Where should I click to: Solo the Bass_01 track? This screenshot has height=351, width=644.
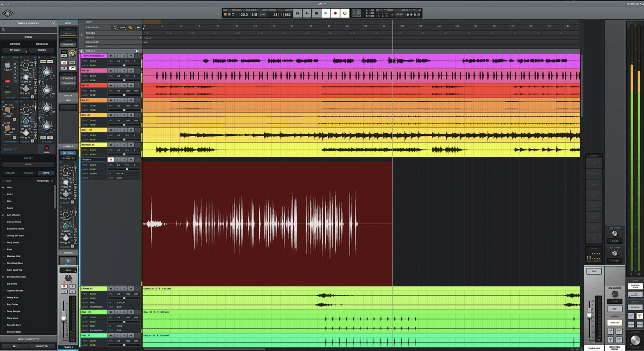(124, 130)
